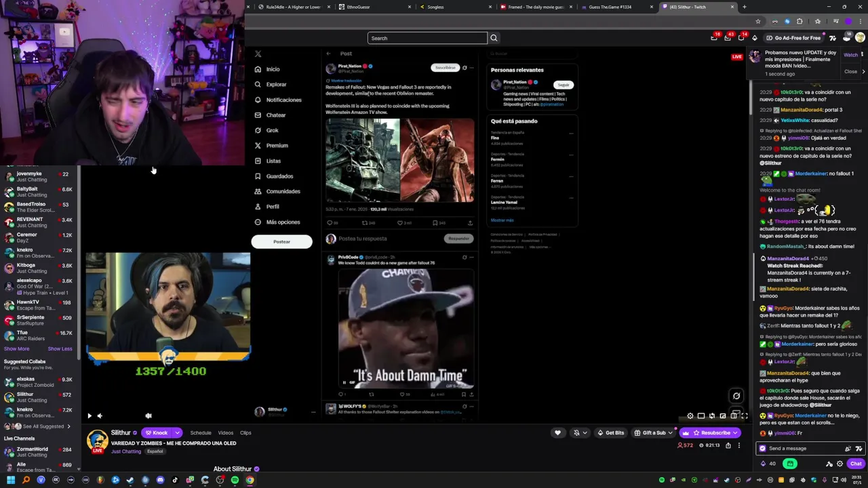This screenshot has width=868, height=488.
Task: Open the Chrome three-dot menu
Action: click(859, 21)
